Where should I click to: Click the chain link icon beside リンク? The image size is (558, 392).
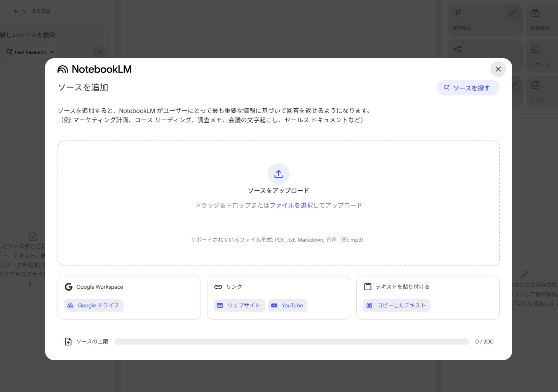click(x=218, y=287)
